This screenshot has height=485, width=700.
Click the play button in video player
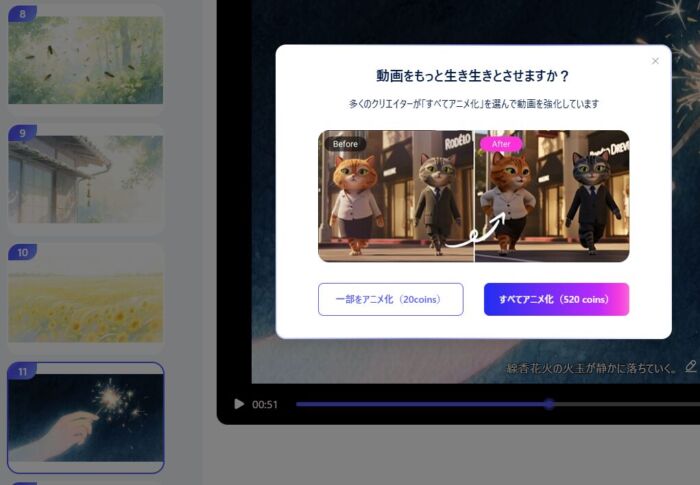point(239,404)
